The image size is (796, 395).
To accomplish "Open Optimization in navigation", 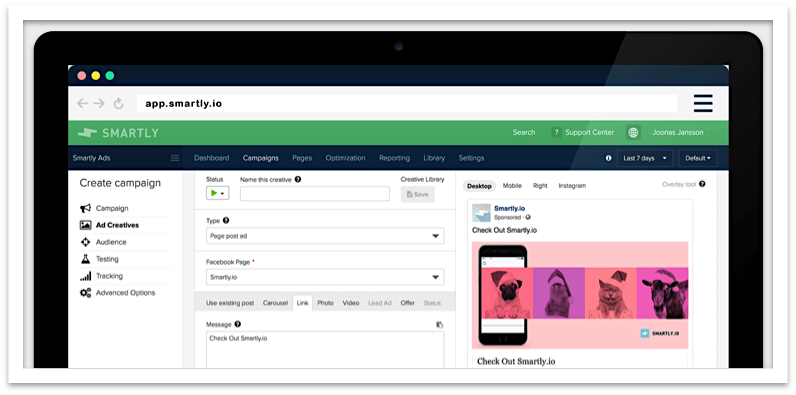I will point(345,158).
